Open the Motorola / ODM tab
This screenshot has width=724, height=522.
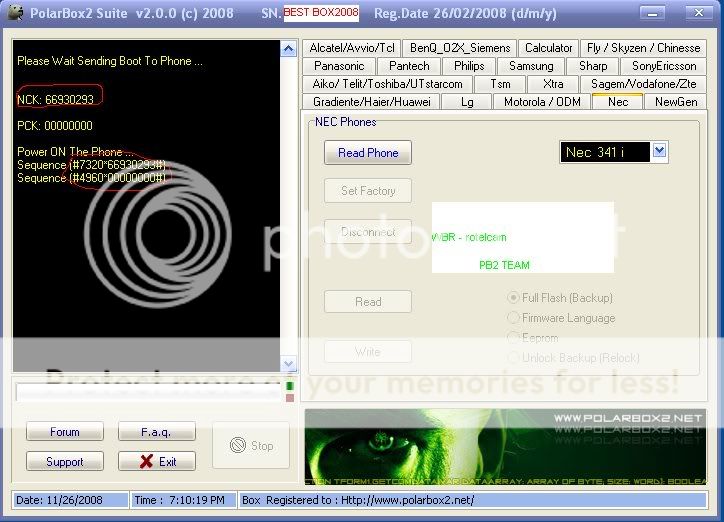pyautogui.click(x=542, y=102)
